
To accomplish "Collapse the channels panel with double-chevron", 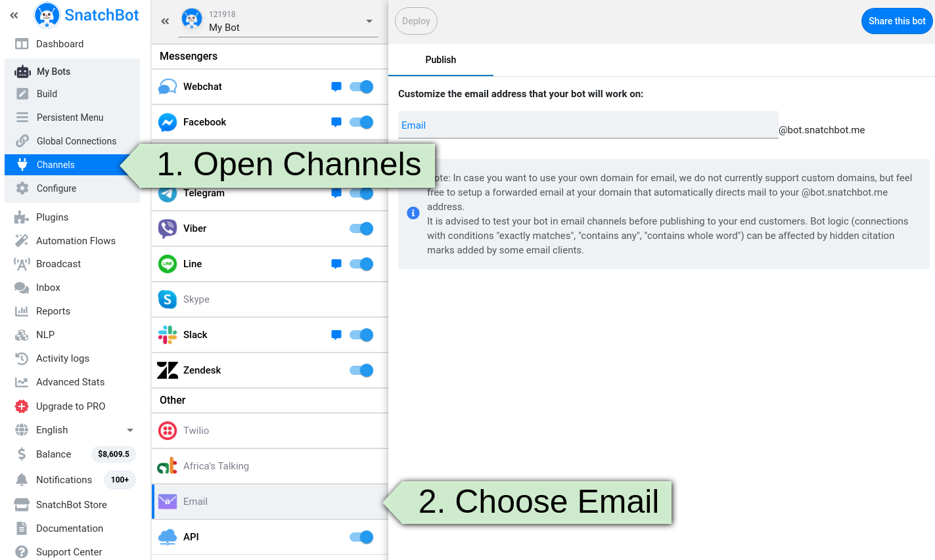I will [x=165, y=21].
